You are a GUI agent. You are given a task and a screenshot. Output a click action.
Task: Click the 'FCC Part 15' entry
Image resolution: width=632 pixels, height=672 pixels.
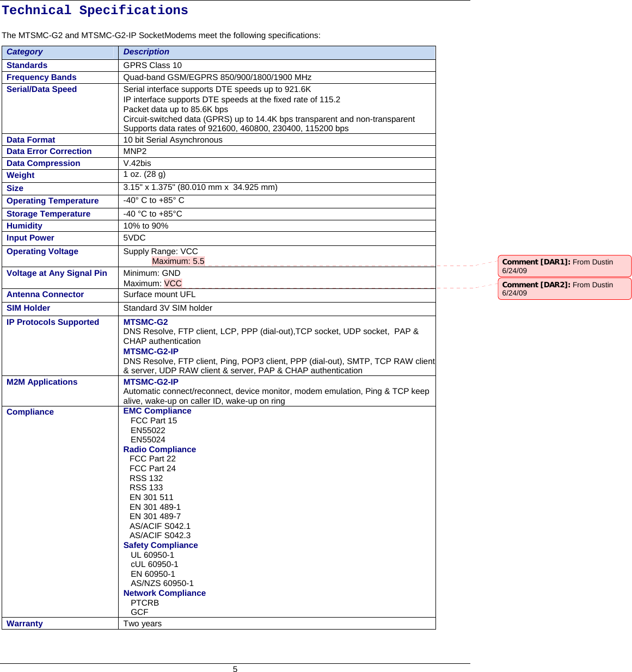(x=154, y=421)
